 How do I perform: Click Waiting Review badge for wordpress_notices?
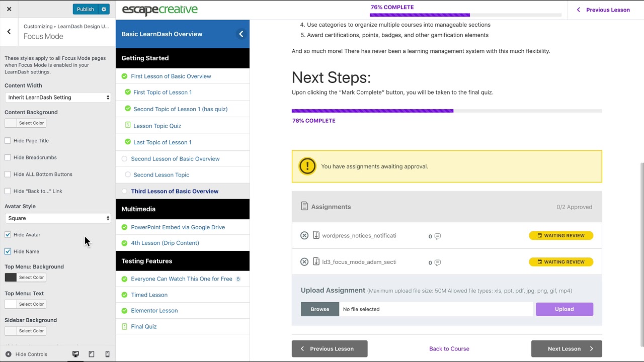tap(561, 235)
